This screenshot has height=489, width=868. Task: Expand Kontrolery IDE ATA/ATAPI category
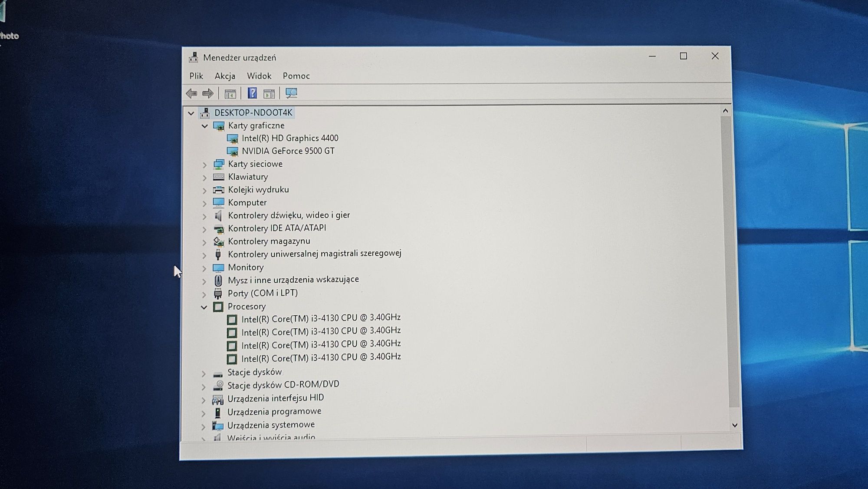pos(204,229)
